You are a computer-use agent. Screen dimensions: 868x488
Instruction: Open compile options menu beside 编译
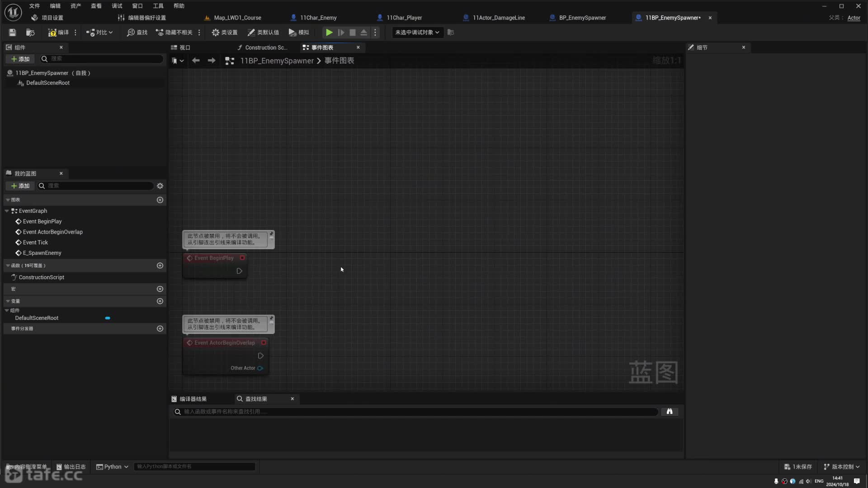pos(75,33)
